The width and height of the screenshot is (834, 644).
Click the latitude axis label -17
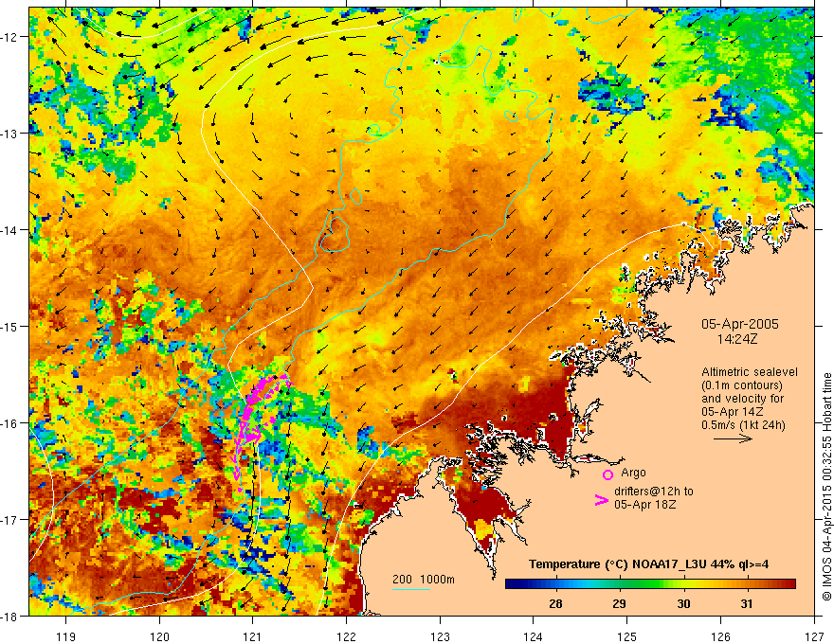pyautogui.click(x=10, y=520)
